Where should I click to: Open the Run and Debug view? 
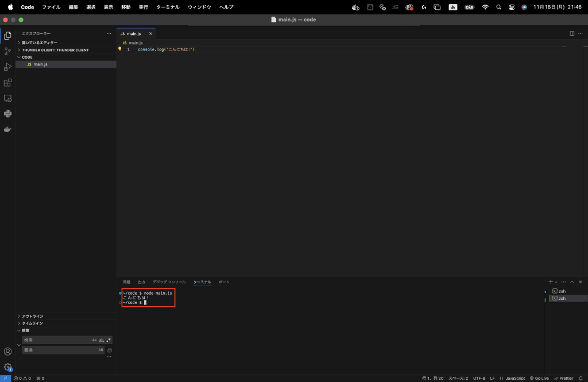pos(7,67)
